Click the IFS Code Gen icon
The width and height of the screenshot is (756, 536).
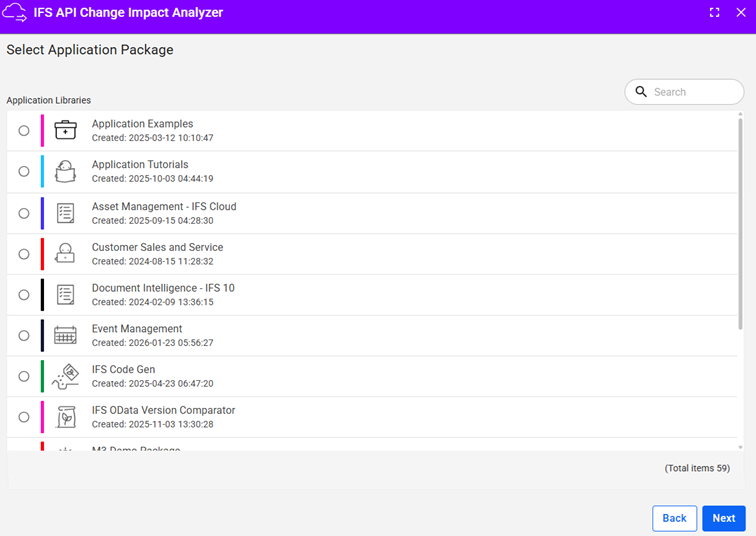click(65, 376)
